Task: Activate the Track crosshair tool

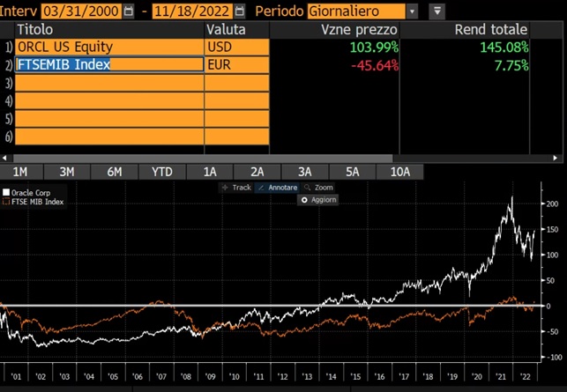Action: pos(236,188)
